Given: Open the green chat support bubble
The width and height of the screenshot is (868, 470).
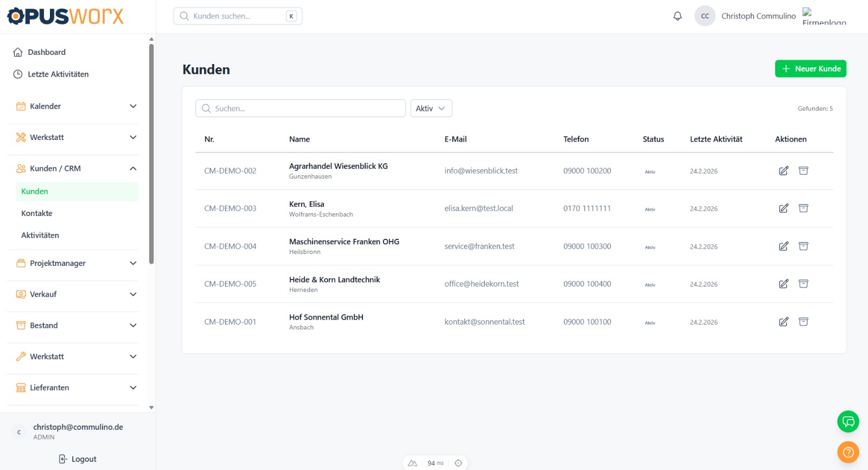Looking at the screenshot, I should tap(848, 422).
